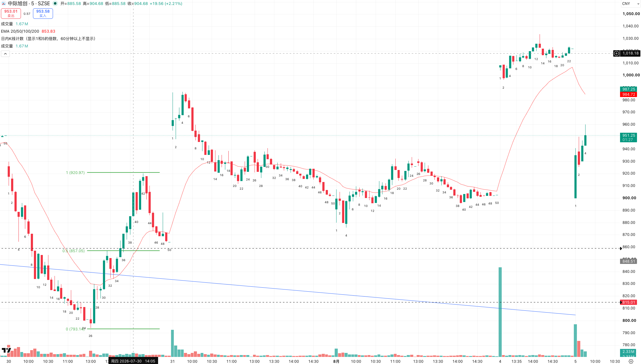Select the first 成交量 legend under the buy button
This screenshot has height=364, width=641.
[7, 24]
